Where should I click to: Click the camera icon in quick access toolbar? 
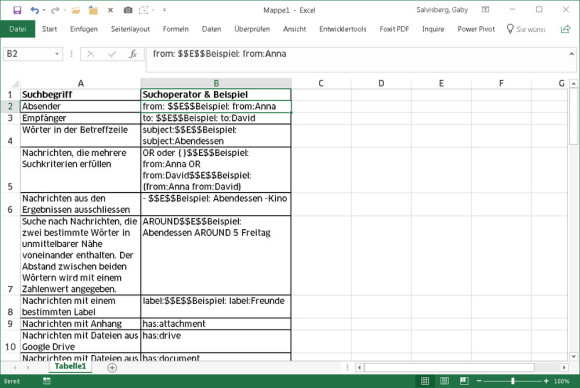click(x=128, y=10)
